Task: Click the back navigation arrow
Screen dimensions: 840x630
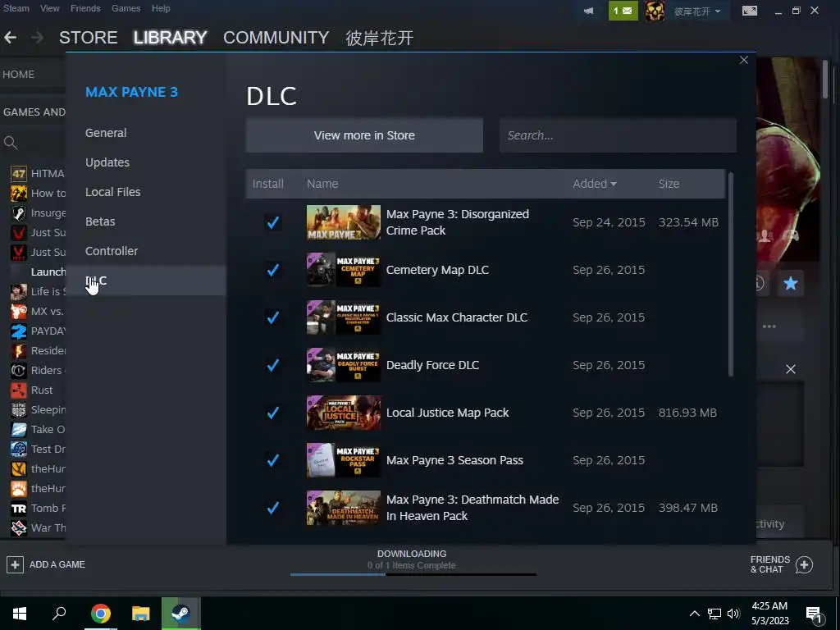Action: (x=10, y=38)
